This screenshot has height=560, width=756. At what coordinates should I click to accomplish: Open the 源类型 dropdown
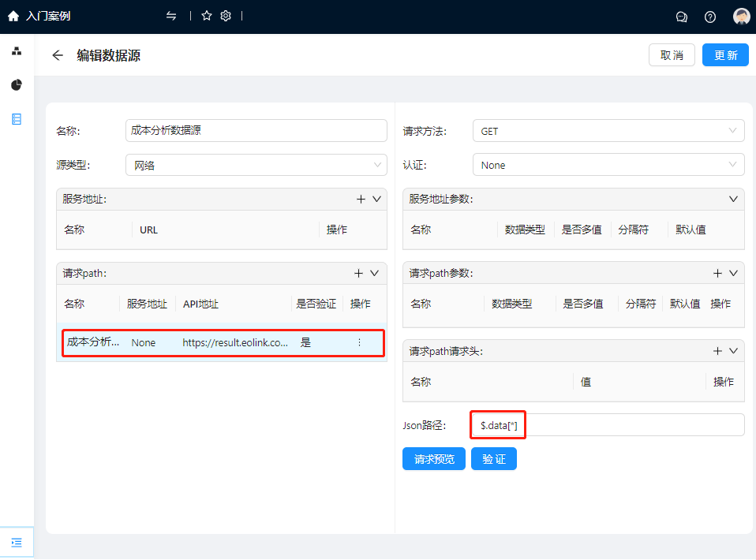click(x=256, y=165)
